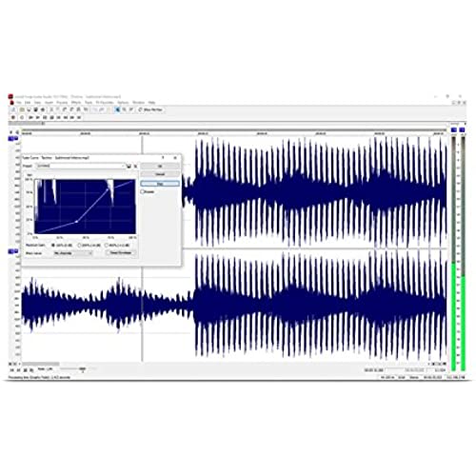Open the Show wave dropdown
This screenshot has width=476, height=476.
pos(73,253)
